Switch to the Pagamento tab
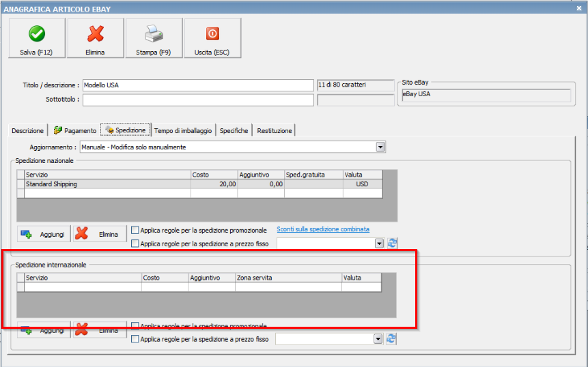This screenshot has height=367, width=588. click(x=74, y=131)
